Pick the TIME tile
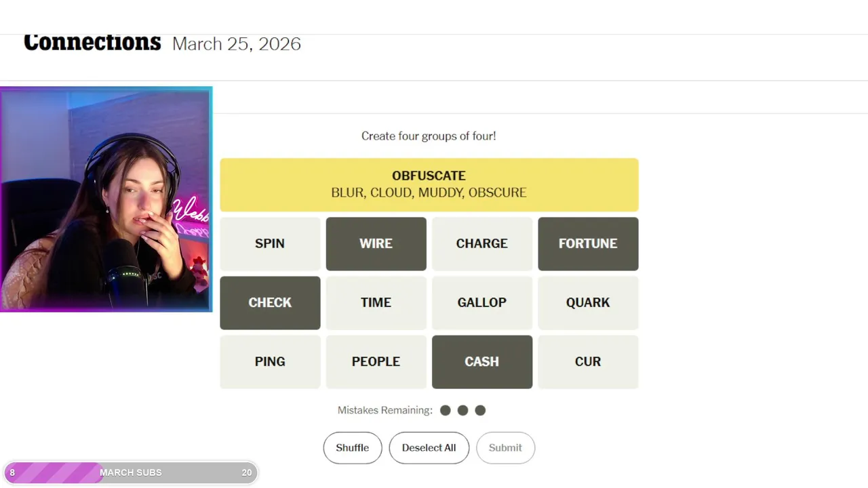The width and height of the screenshot is (868, 488). (376, 302)
